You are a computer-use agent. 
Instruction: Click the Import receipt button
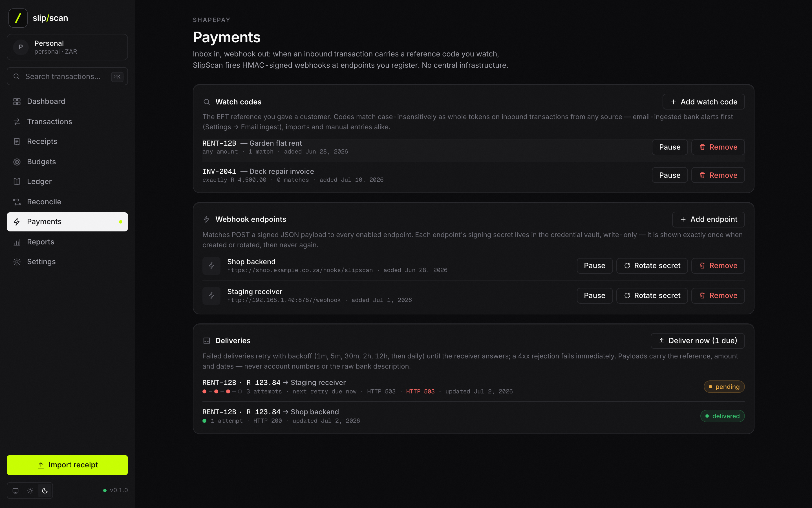(67, 465)
